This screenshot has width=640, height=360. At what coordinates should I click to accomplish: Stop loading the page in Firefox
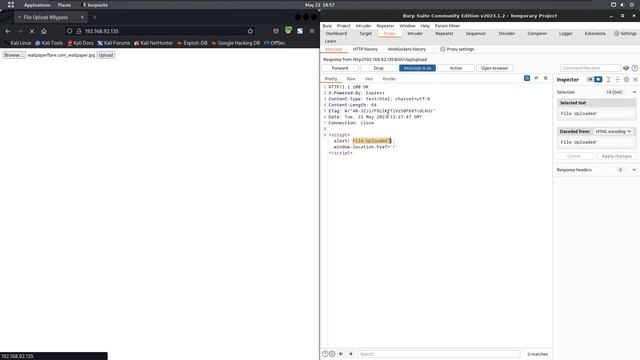(x=32, y=31)
